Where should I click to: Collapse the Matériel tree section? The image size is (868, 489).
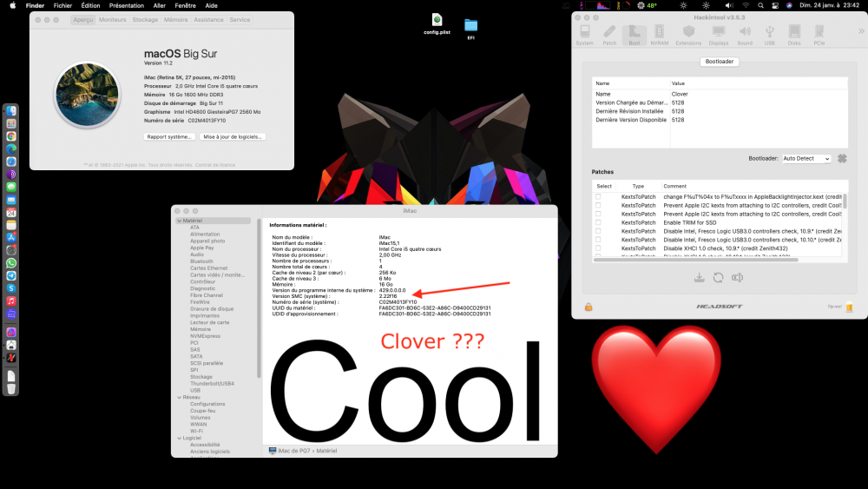(x=180, y=221)
